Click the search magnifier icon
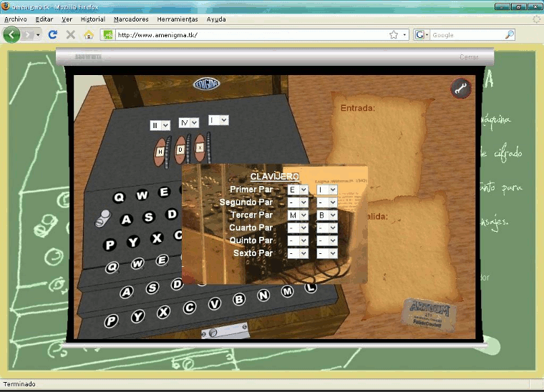Screen dimensions: 544x392 [510, 34]
